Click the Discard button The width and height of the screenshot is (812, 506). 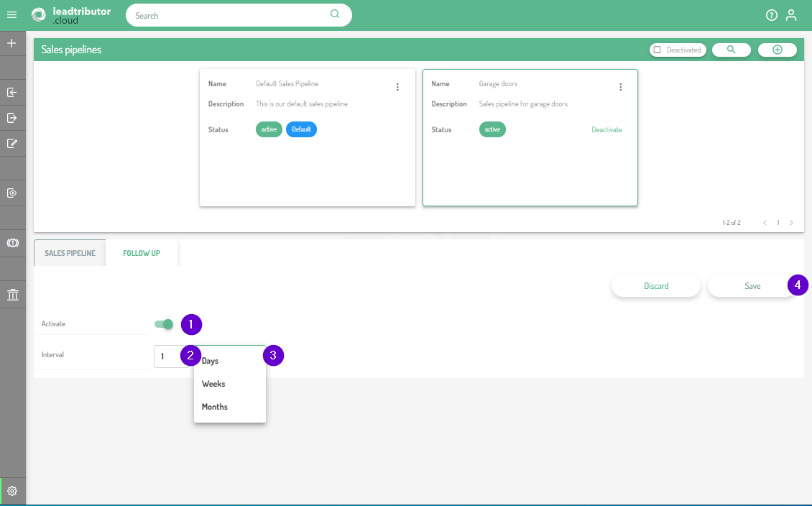pyautogui.click(x=656, y=286)
